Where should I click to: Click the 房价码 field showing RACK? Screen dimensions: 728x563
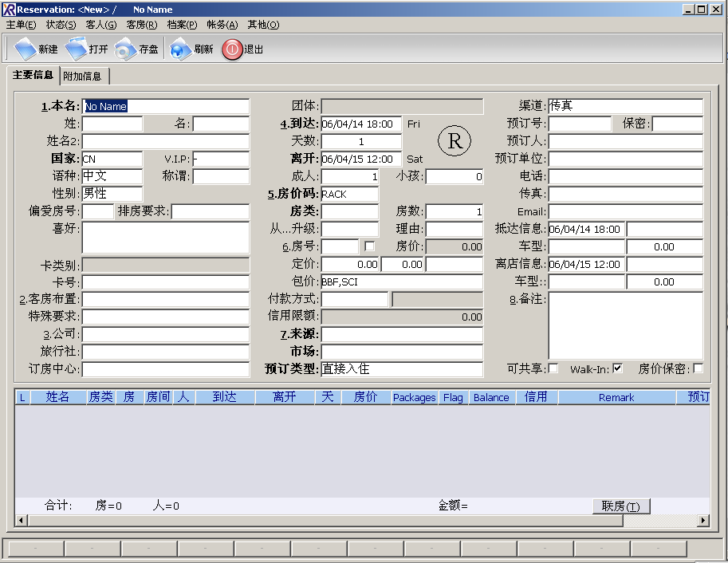point(349,194)
